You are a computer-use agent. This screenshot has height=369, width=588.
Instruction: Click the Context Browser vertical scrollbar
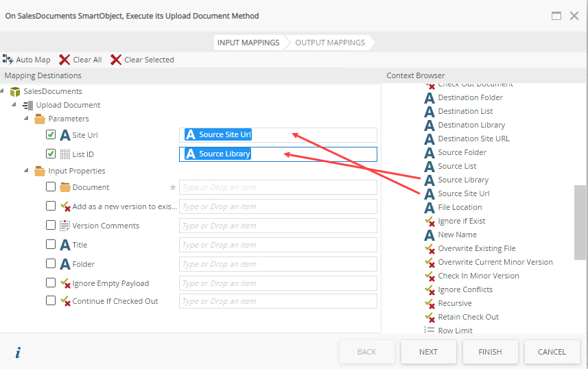click(580, 222)
